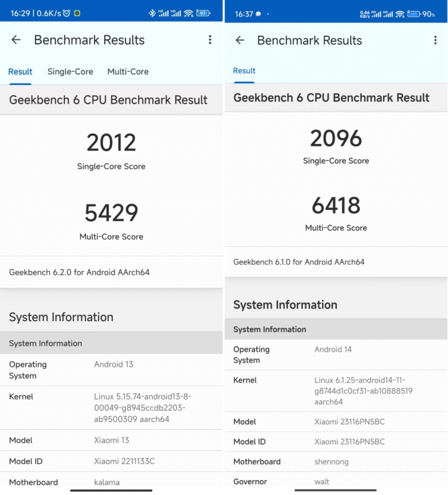Tap the Xiaomi 2211133C Model ID row
The image size is (448, 495).
point(111,461)
